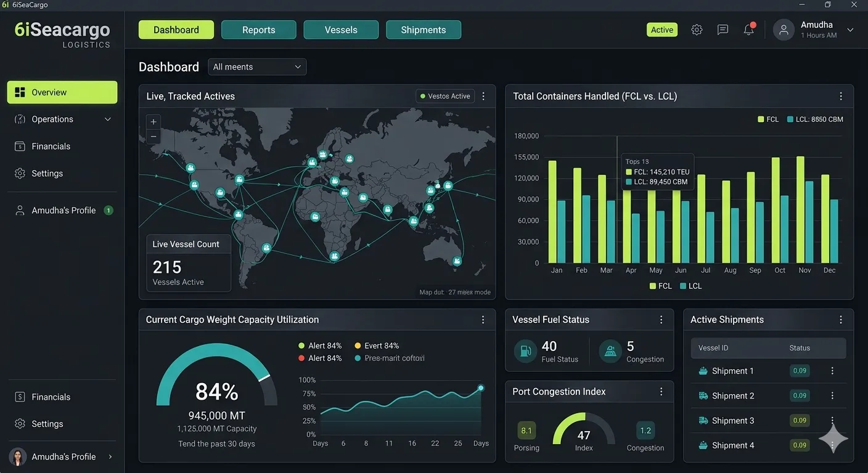868x473 pixels.
Task: Click the 47 Index gauge
Action: click(x=584, y=429)
